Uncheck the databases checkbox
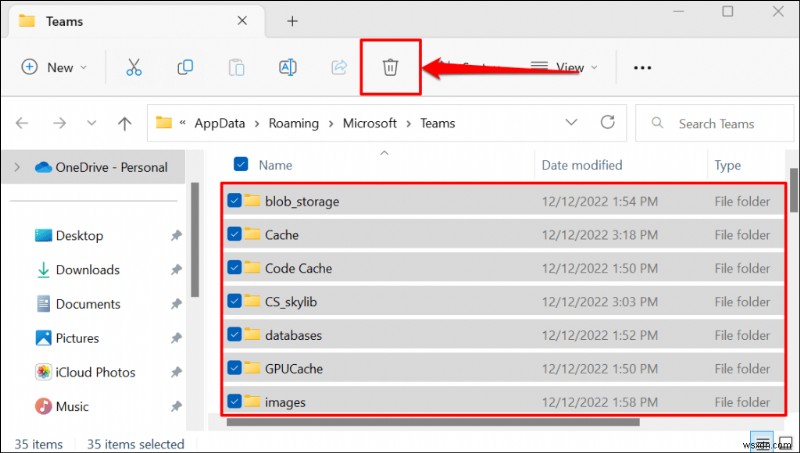 pyautogui.click(x=234, y=334)
